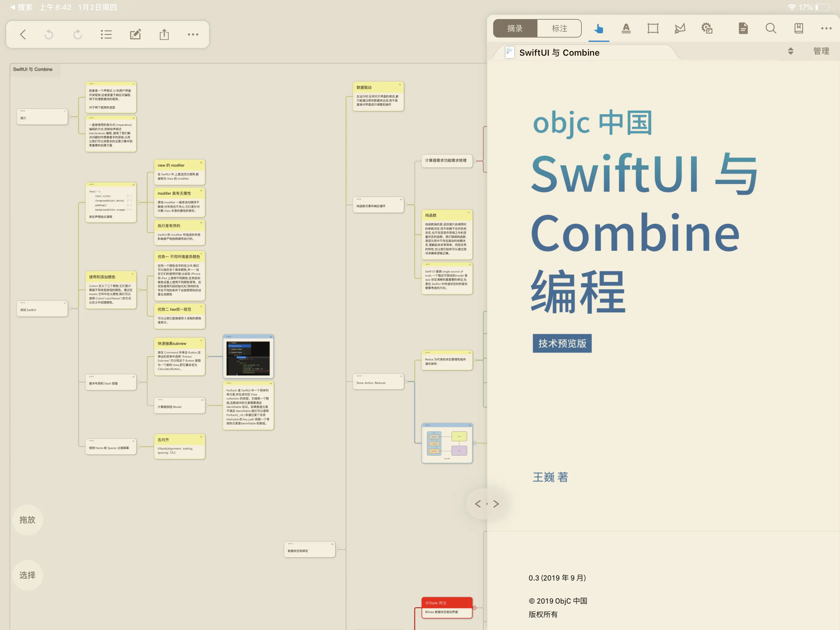Select the 优势二 hex统一规范 node
The width and height of the screenshot is (840, 630).
pyautogui.click(x=180, y=316)
